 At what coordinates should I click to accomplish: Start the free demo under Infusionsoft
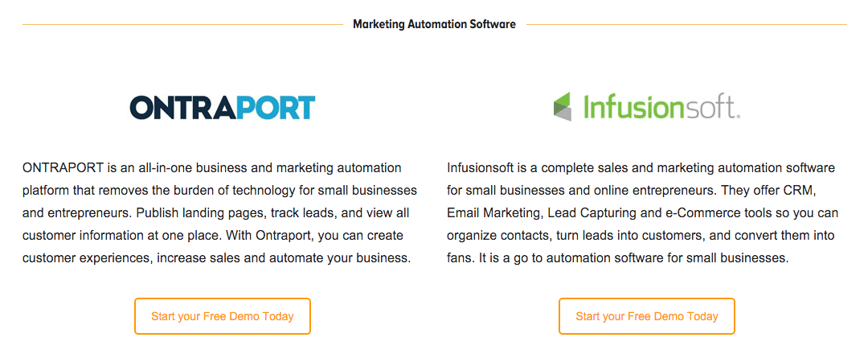646,316
